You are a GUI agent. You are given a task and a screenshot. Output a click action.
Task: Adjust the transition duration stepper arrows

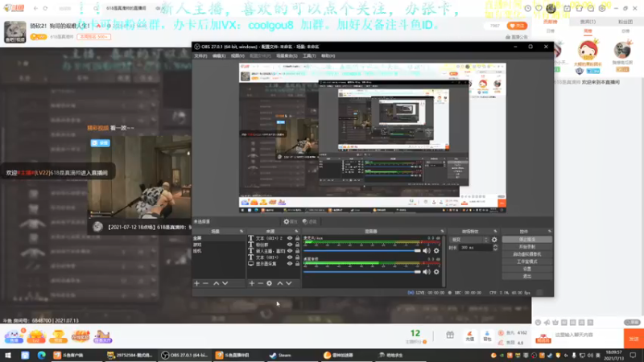(x=495, y=248)
